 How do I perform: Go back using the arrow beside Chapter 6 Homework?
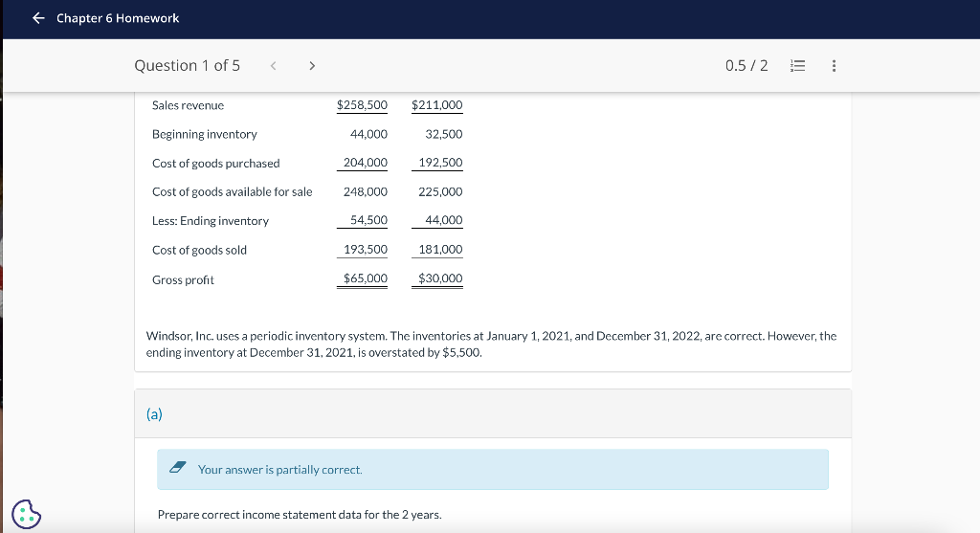point(38,18)
